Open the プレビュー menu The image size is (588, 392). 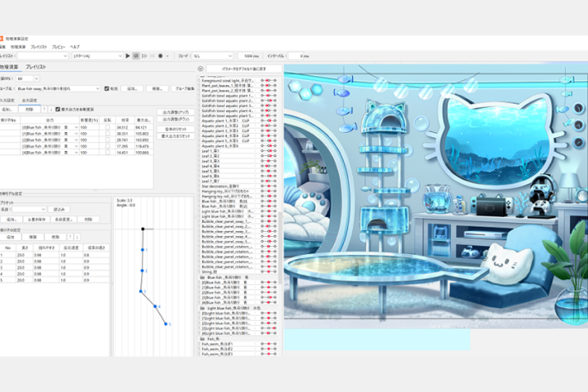pyautogui.click(x=59, y=47)
